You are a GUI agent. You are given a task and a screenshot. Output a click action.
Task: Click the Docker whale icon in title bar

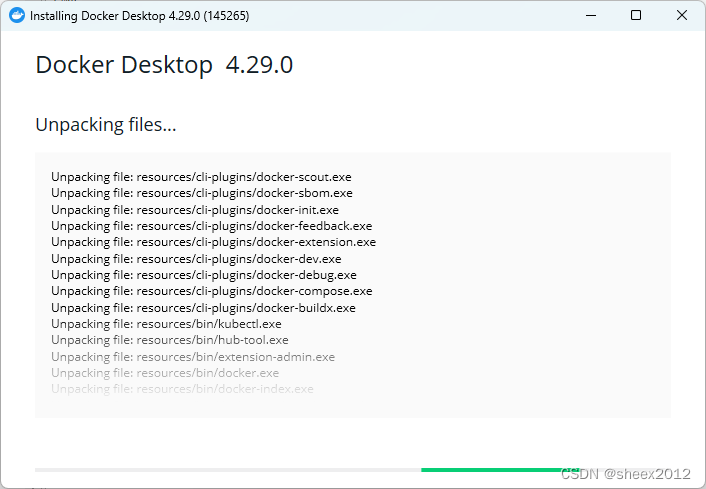click(17, 15)
